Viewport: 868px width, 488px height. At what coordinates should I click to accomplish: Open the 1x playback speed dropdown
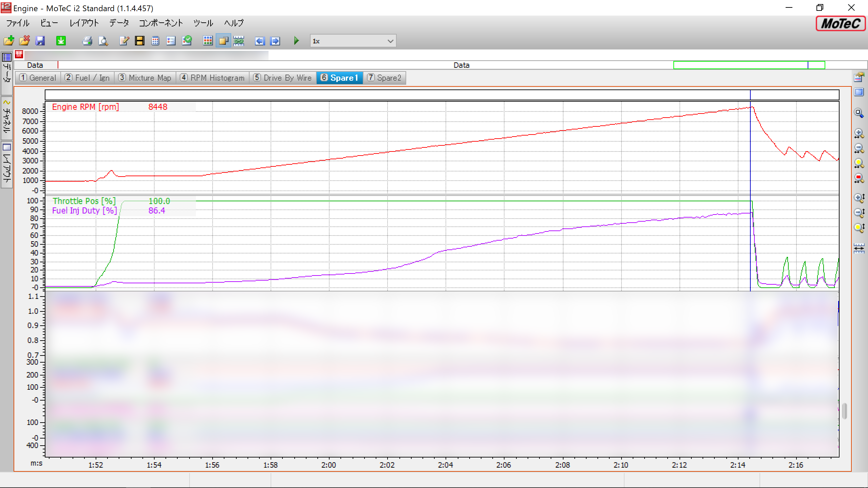click(390, 41)
